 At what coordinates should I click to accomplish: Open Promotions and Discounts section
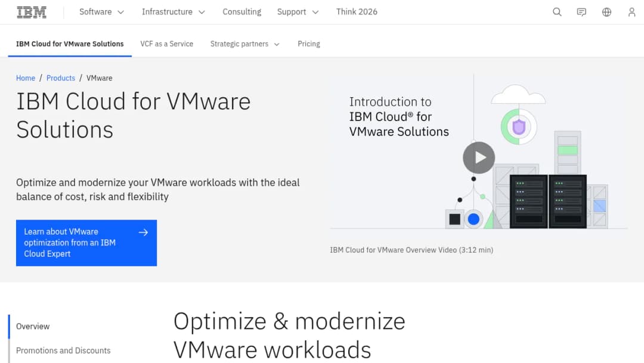[x=63, y=350]
